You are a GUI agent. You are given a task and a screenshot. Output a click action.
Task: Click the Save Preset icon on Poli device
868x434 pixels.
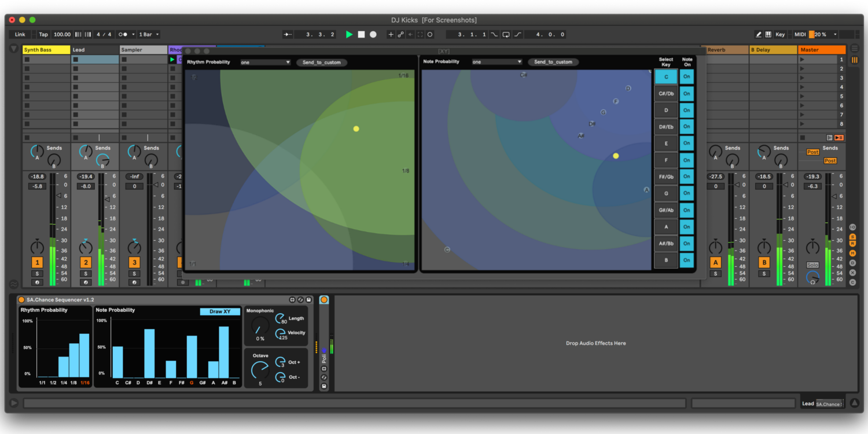pyautogui.click(x=324, y=386)
